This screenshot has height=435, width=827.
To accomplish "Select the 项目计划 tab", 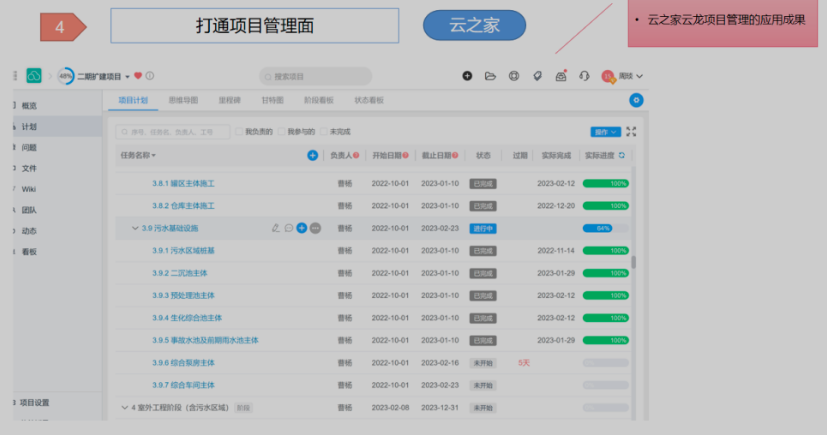I will click(133, 100).
